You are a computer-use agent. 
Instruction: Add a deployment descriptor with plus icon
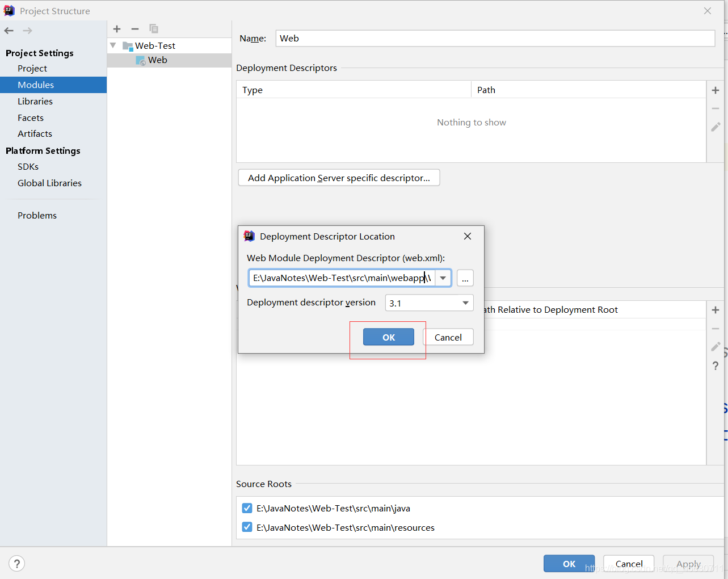(x=716, y=90)
